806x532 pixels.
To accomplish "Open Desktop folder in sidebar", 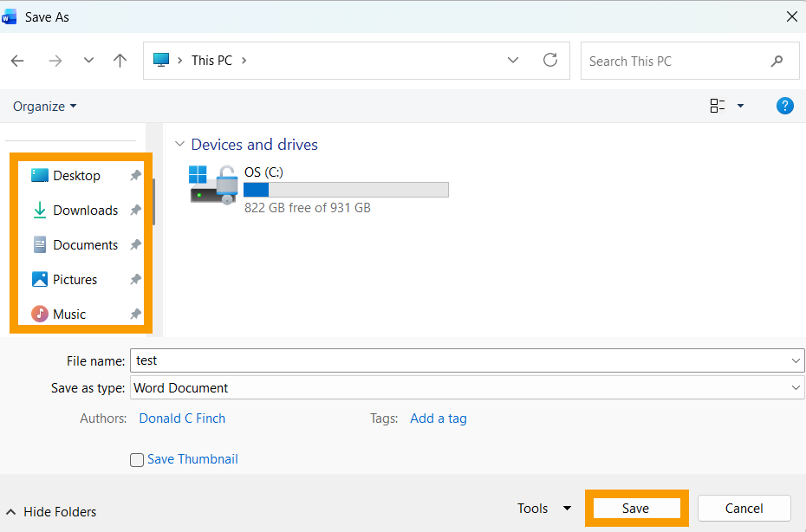I will coord(76,176).
